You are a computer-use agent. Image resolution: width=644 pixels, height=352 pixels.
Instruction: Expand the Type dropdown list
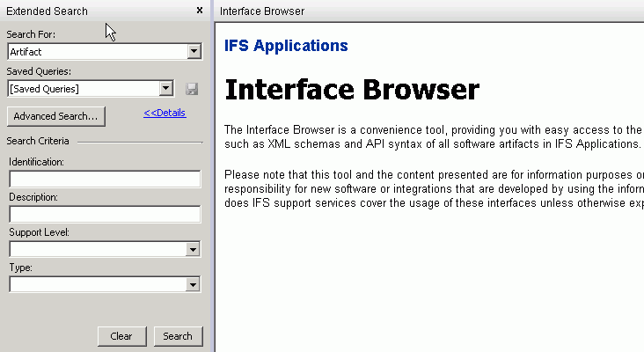click(193, 284)
